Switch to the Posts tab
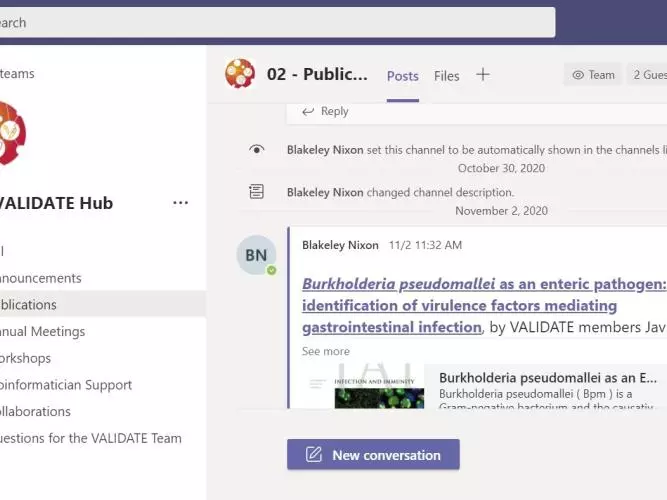 pyautogui.click(x=402, y=76)
